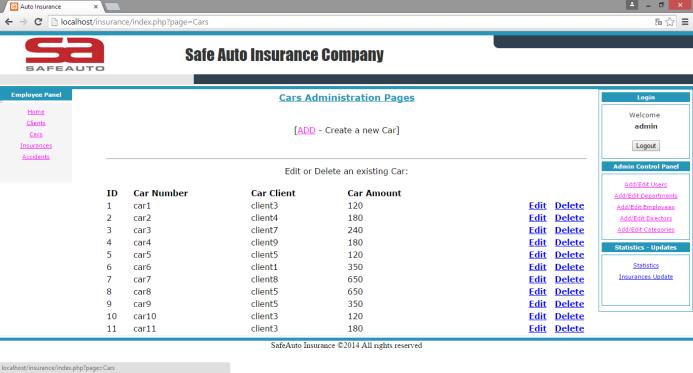Click the translate icon in address bar

tap(659, 22)
